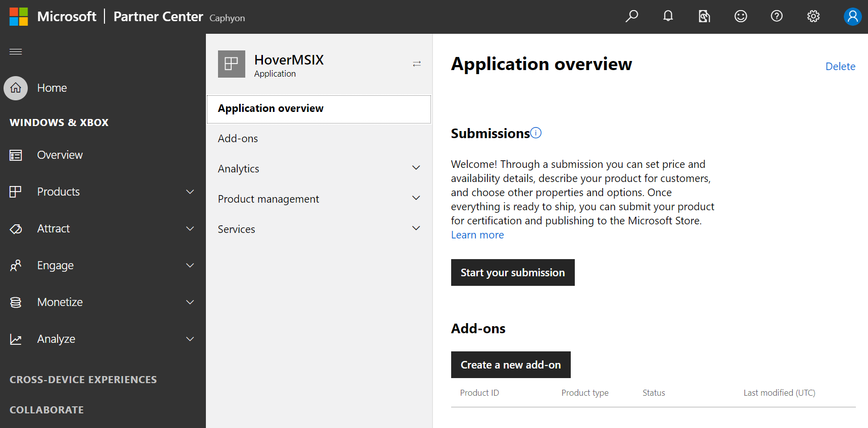Screen dimensions: 868x428
Task: Click the Overview list icon
Action: [16, 155]
